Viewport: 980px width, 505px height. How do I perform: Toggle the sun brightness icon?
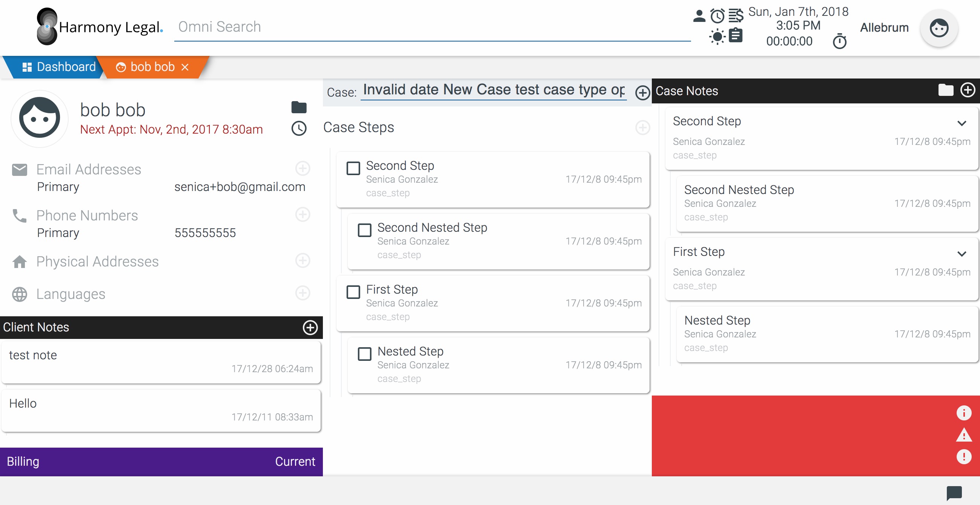[717, 37]
